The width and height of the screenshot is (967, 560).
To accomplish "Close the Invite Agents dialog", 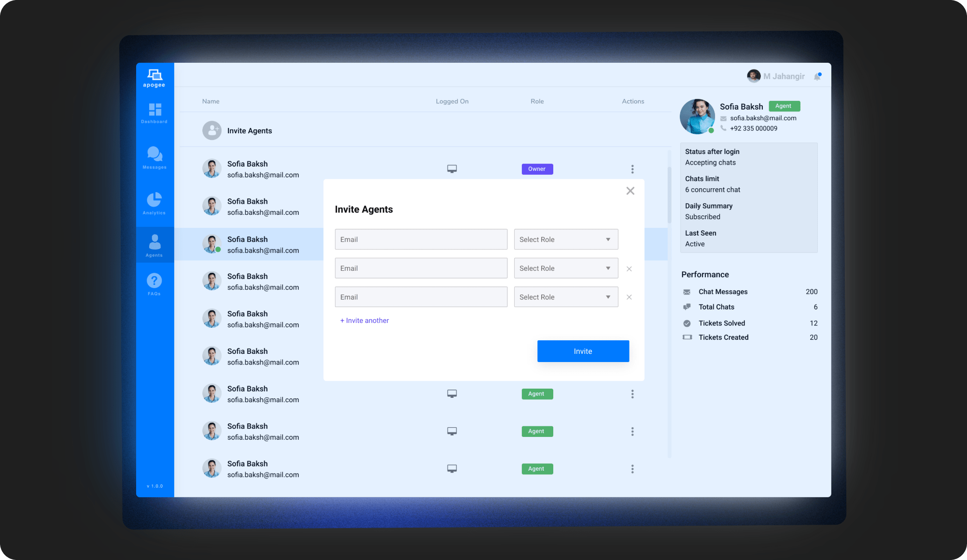I will (630, 191).
